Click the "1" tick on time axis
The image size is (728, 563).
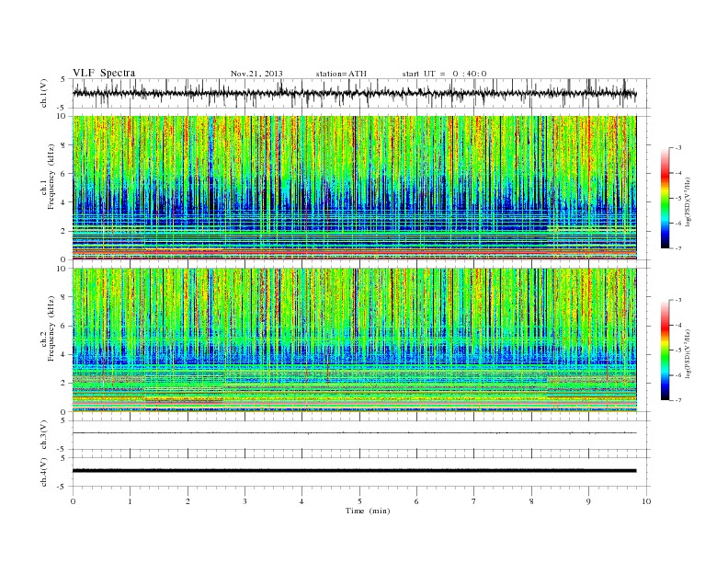tap(130, 501)
